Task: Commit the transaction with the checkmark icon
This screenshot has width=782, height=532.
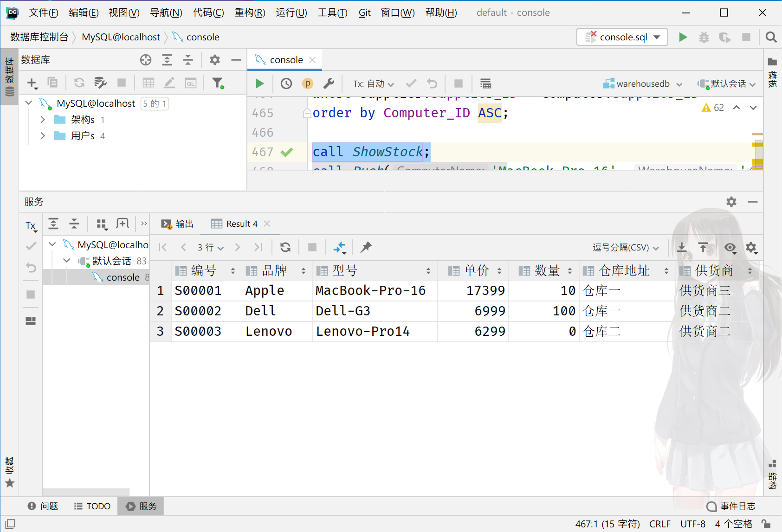Action: pyautogui.click(x=411, y=83)
